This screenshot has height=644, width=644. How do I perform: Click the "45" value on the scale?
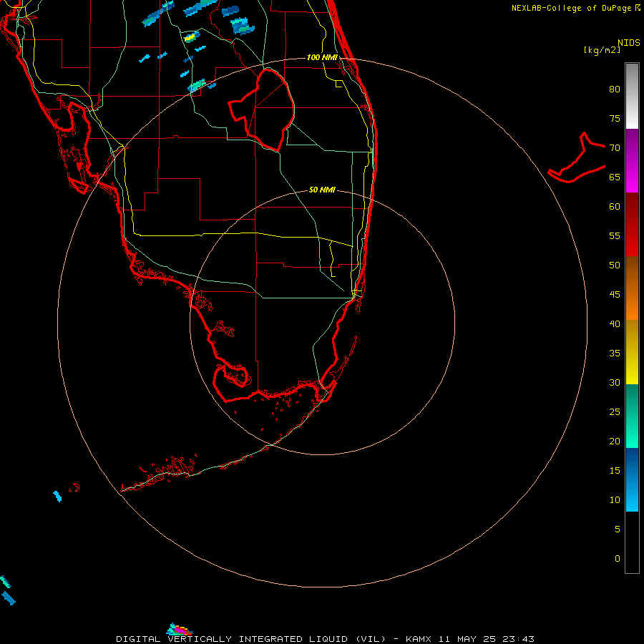615,295
